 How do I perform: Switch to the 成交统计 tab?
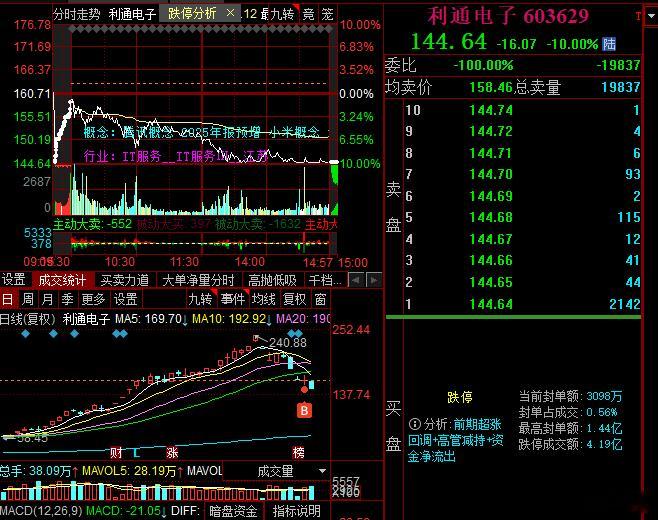click(62, 280)
